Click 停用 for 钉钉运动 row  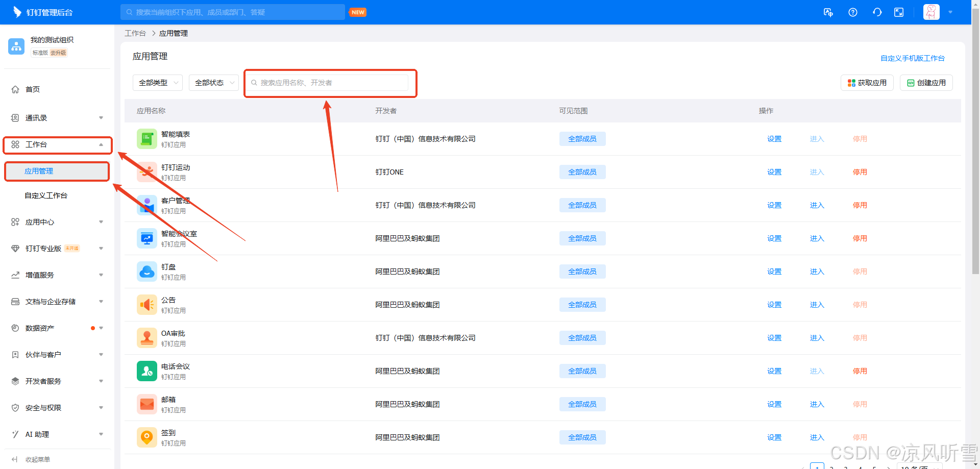click(x=860, y=172)
